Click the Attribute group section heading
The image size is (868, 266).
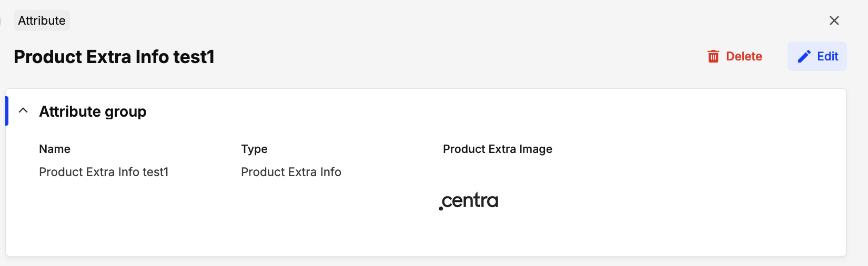coord(93,111)
